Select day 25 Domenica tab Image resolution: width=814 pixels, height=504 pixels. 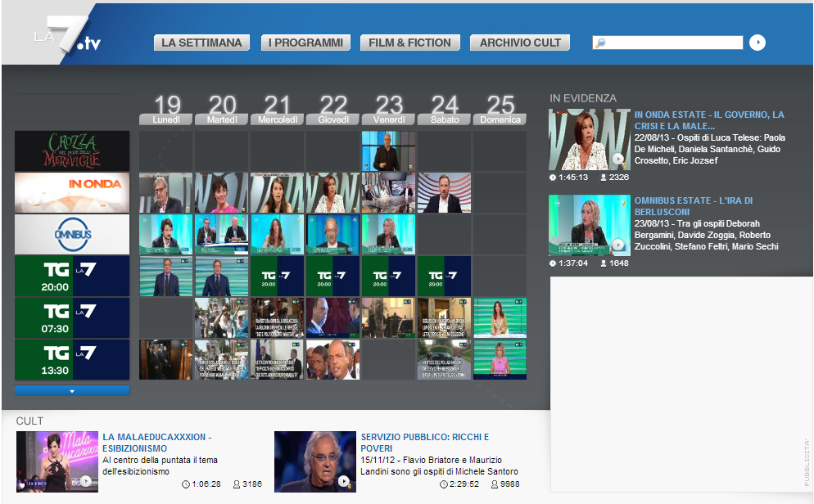[500, 110]
